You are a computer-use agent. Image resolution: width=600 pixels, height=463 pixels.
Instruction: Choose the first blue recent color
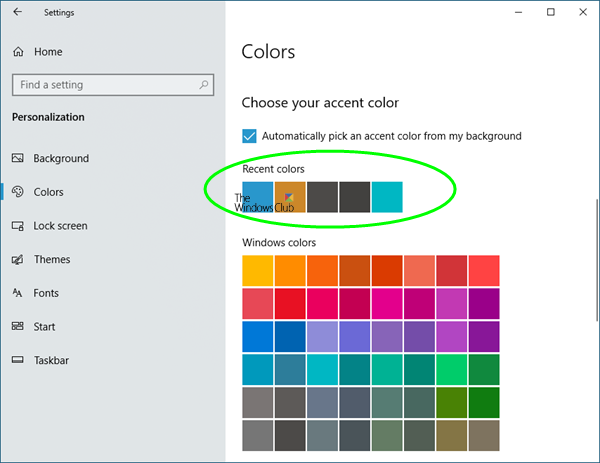coord(258,197)
